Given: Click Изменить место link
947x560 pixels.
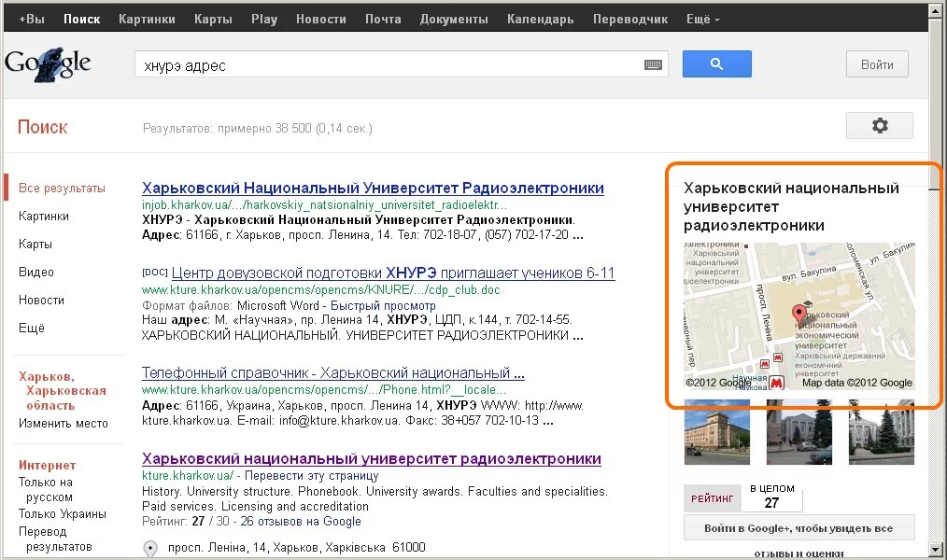Looking at the screenshot, I should [64, 423].
